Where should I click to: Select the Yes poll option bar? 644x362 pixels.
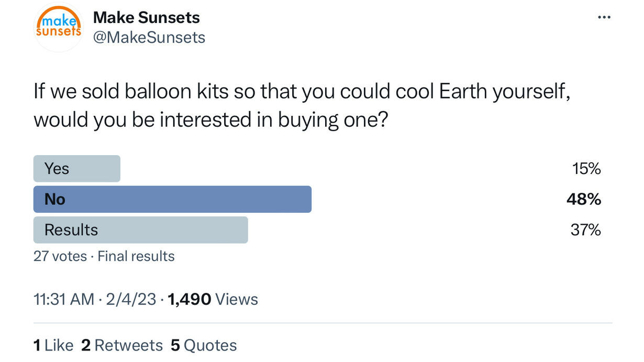click(x=77, y=169)
